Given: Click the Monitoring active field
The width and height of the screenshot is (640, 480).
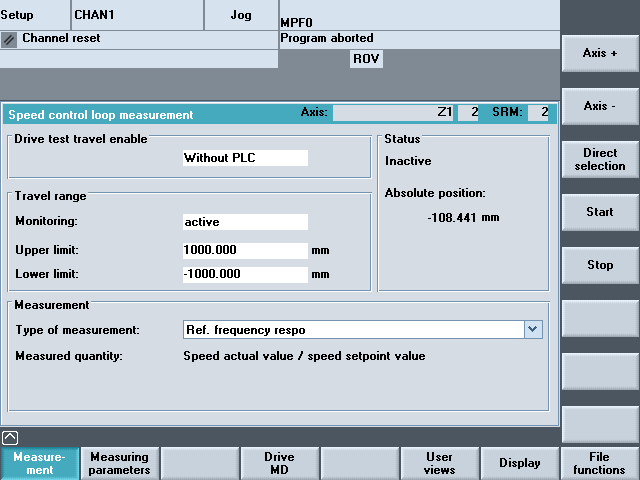Looking at the screenshot, I should tap(245, 222).
